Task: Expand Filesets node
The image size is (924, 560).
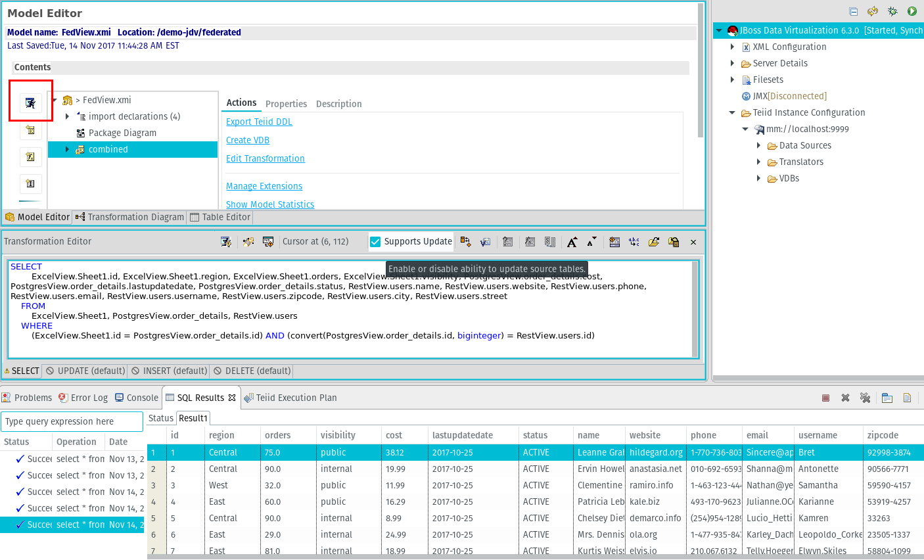Action: tap(732, 80)
